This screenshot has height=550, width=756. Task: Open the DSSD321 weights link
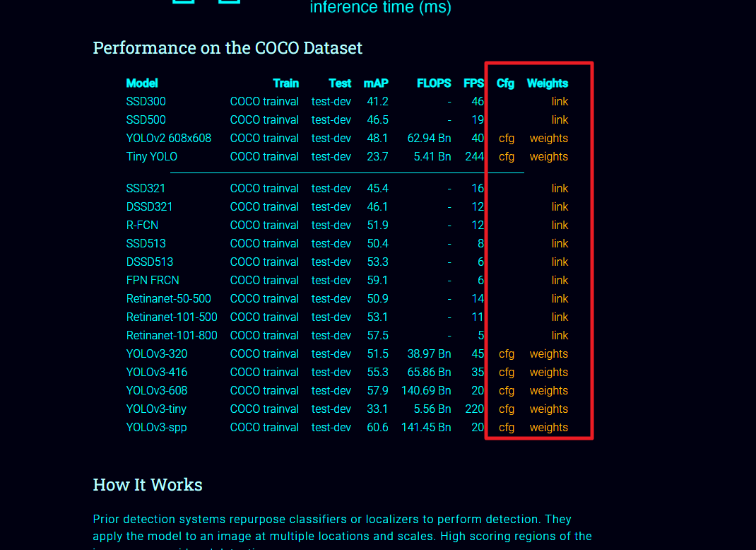coord(560,207)
